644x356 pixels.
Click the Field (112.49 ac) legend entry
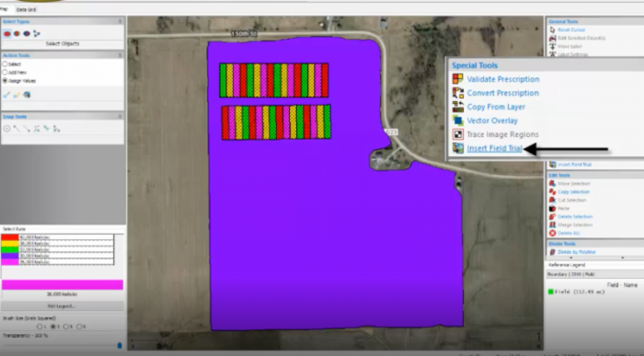click(577, 292)
